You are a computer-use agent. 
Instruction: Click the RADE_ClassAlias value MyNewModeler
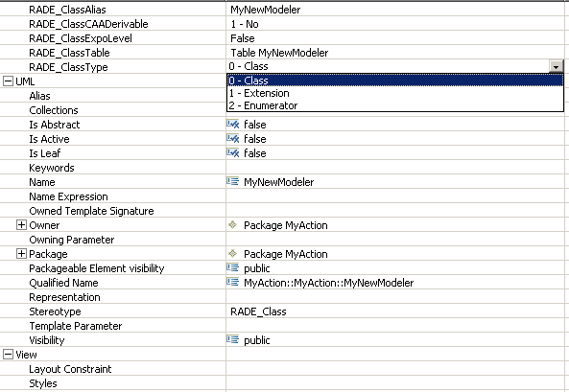coord(265,10)
